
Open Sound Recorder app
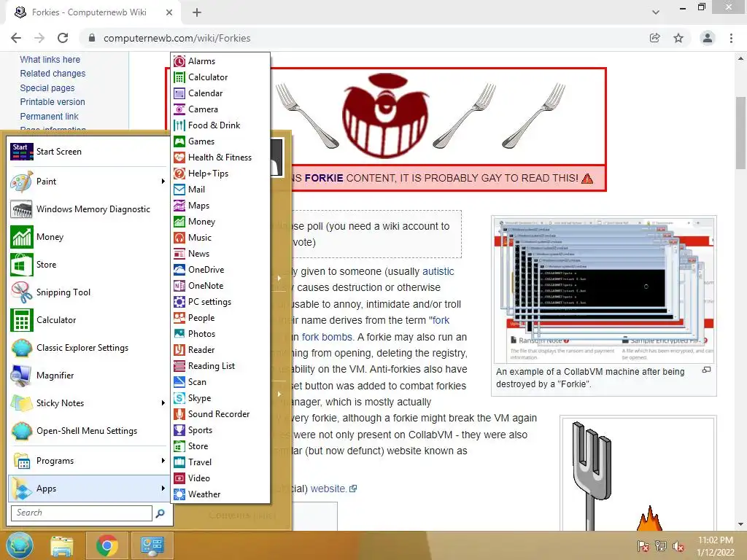[220, 414]
